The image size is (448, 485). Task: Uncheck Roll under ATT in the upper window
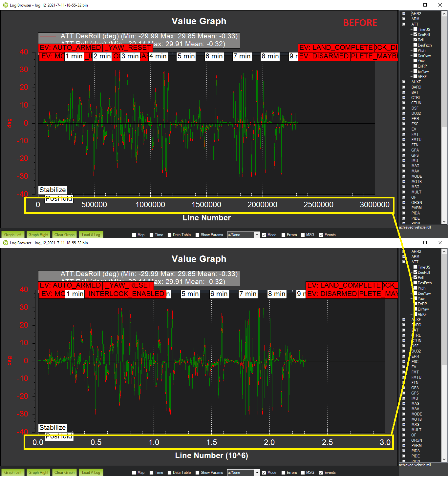point(415,40)
